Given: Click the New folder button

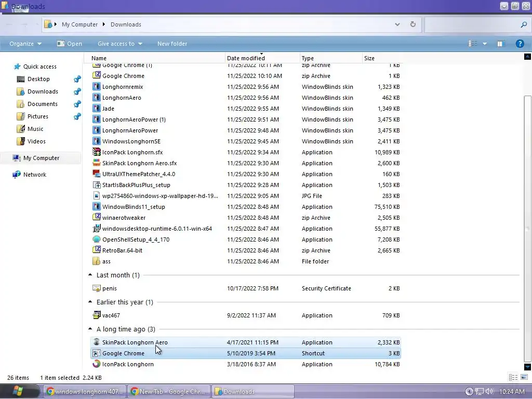Looking at the screenshot, I should pos(172,44).
